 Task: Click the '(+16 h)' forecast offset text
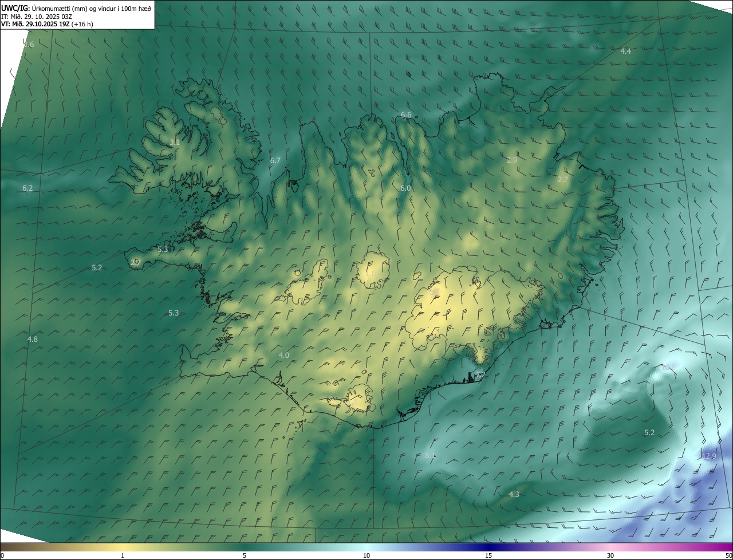(x=82, y=24)
